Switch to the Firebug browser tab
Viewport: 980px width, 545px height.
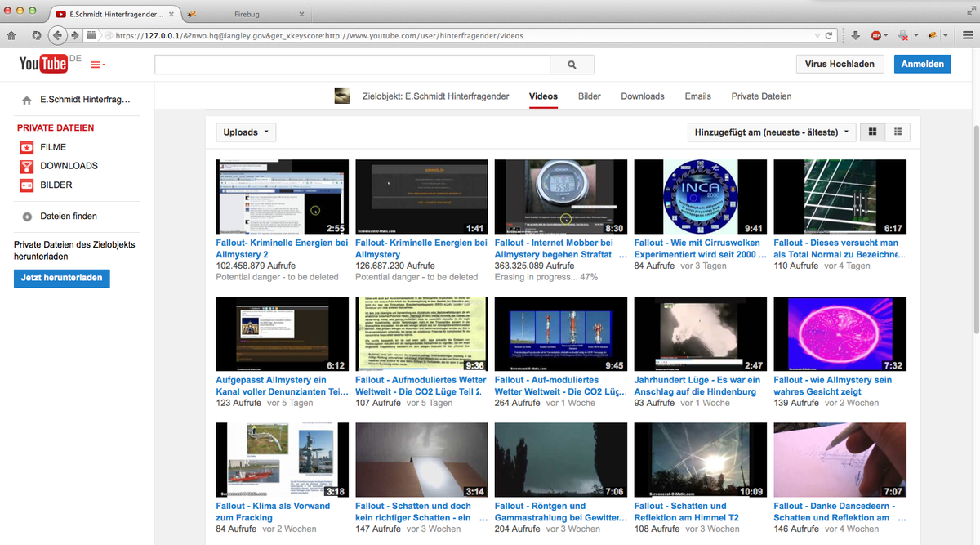tap(246, 14)
